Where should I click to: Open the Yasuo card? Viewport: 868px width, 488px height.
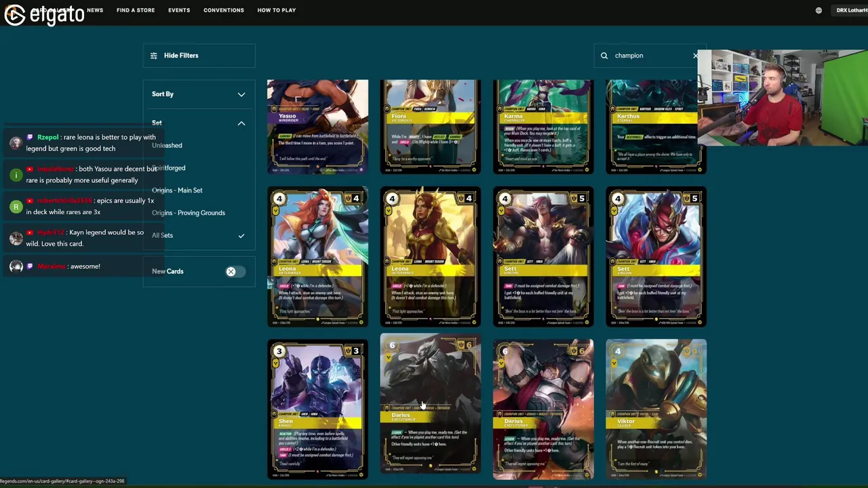317,127
